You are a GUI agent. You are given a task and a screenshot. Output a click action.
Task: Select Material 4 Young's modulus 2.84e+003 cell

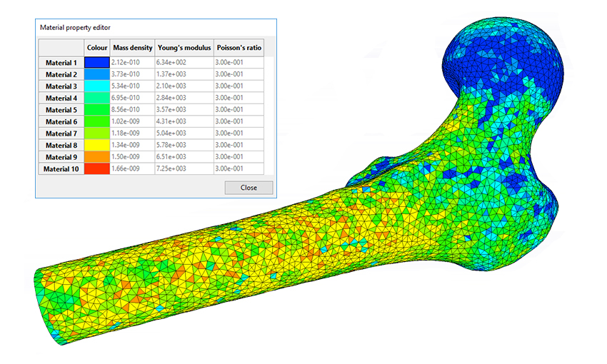(184, 98)
